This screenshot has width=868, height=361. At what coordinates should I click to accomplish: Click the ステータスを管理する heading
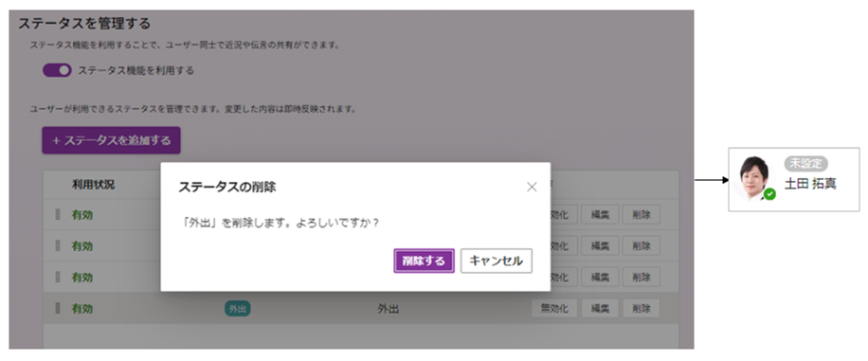84,24
